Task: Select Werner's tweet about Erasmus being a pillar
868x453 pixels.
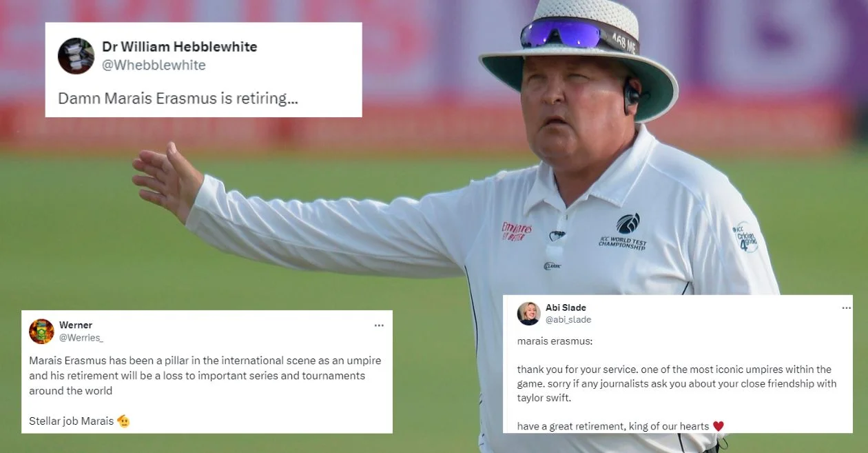Action: [x=205, y=376]
